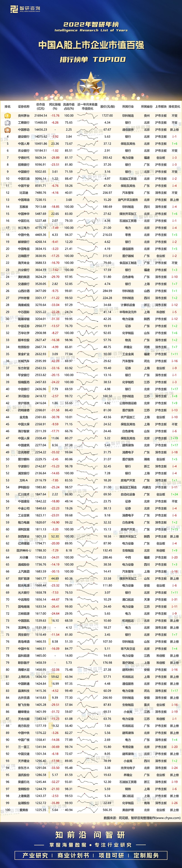Click the 贵州茅台 trend sparkline chart
The width and height of the screenshot is (182, 868).
pos(87,116)
